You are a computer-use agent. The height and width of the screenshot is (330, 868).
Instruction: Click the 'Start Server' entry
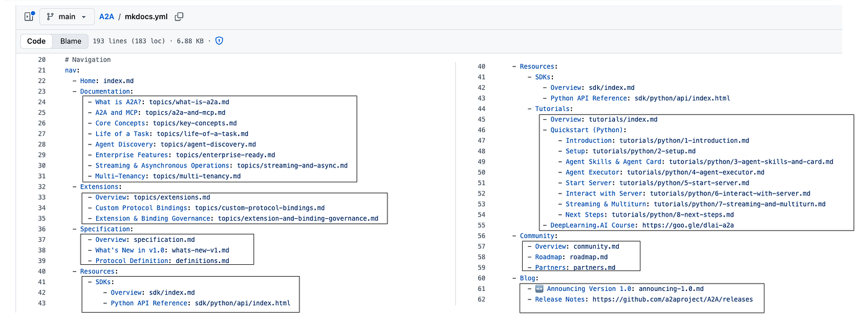tap(653, 182)
